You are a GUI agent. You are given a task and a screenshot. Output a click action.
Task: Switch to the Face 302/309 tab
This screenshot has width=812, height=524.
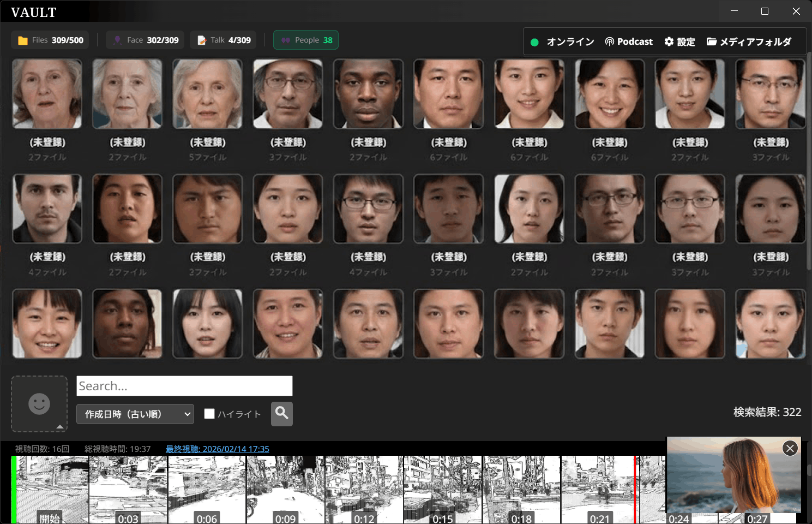coord(145,40)
